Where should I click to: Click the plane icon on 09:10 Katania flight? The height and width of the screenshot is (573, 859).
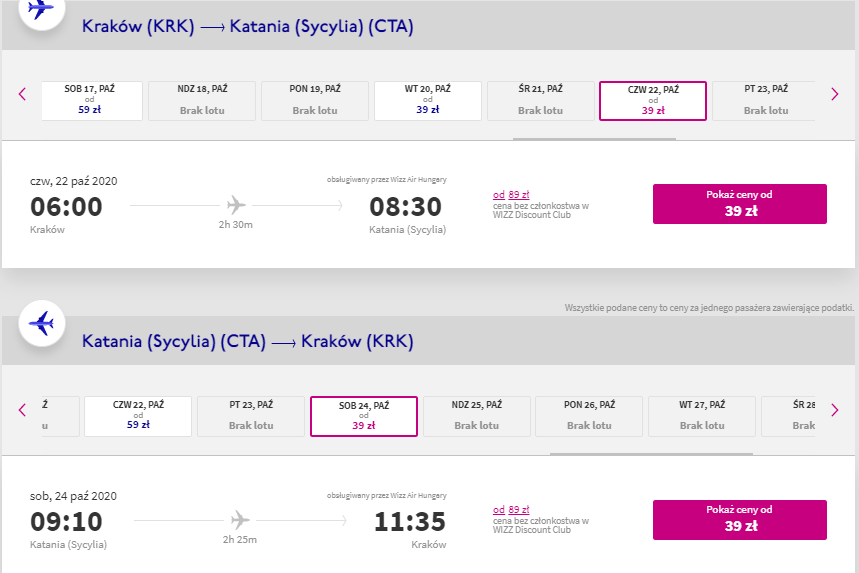tap(240, 520)
